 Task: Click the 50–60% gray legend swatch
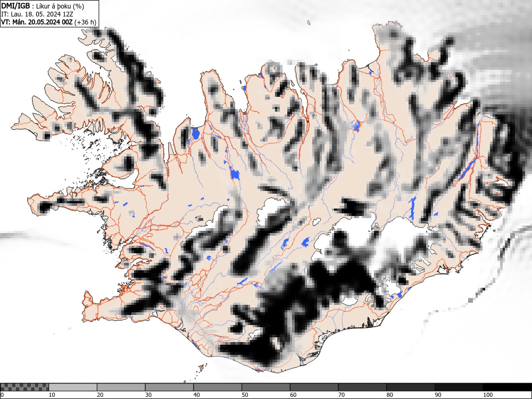[x=265, y=387]
